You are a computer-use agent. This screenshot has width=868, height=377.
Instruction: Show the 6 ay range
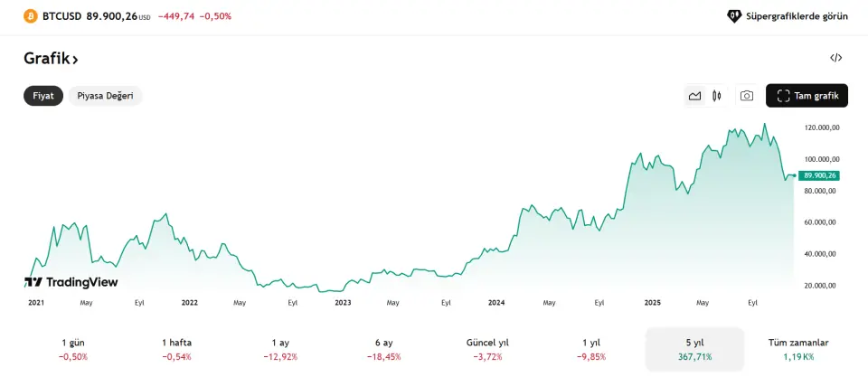pyautogui.click(x=383, y=349)
